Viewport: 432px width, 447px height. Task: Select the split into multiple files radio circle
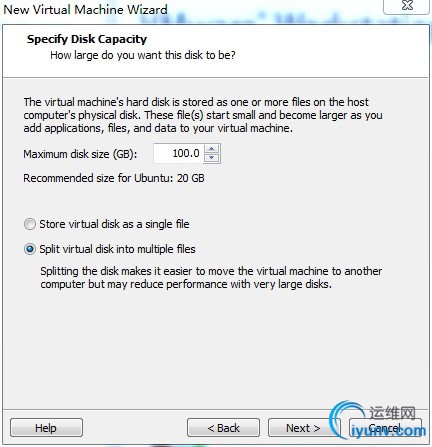coord(30,249)
